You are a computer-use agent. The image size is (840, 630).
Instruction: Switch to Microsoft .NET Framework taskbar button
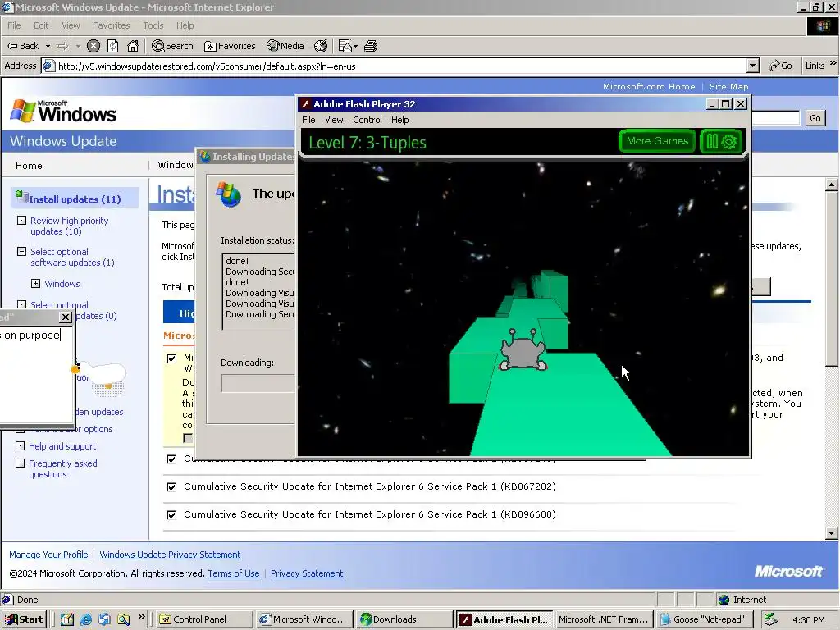click(x=605, y=619)
